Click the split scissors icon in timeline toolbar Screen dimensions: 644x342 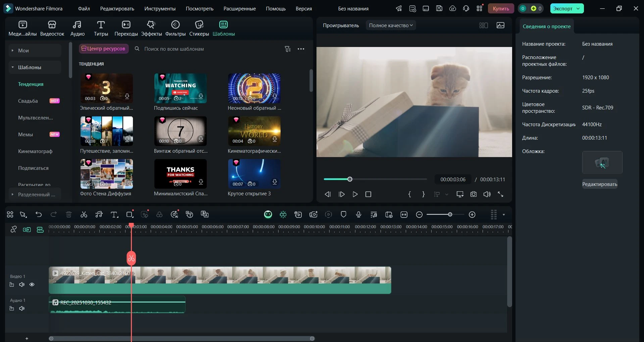84,214
